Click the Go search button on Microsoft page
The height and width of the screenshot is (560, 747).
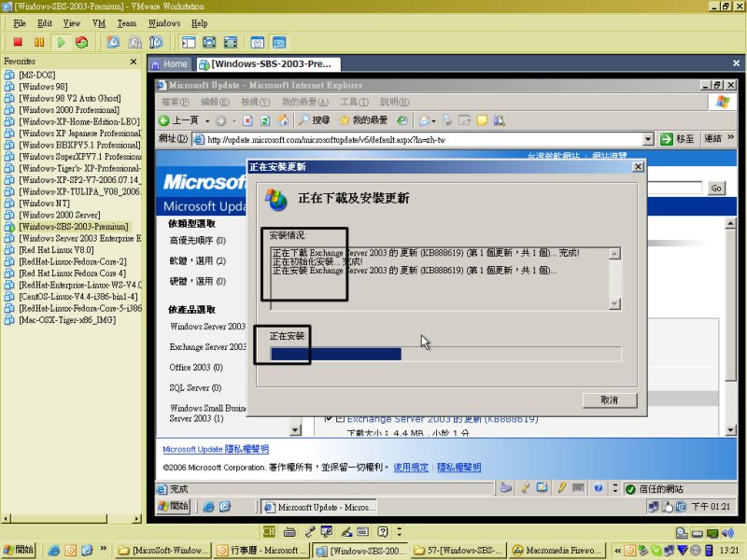pos(716,189)
